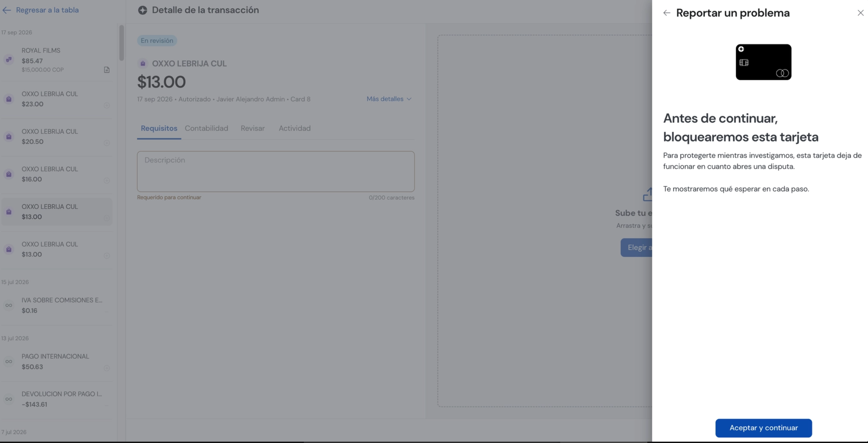Close the Reportar un problema panel
Viewport: 868px width, 443px height.
point(860,13)
